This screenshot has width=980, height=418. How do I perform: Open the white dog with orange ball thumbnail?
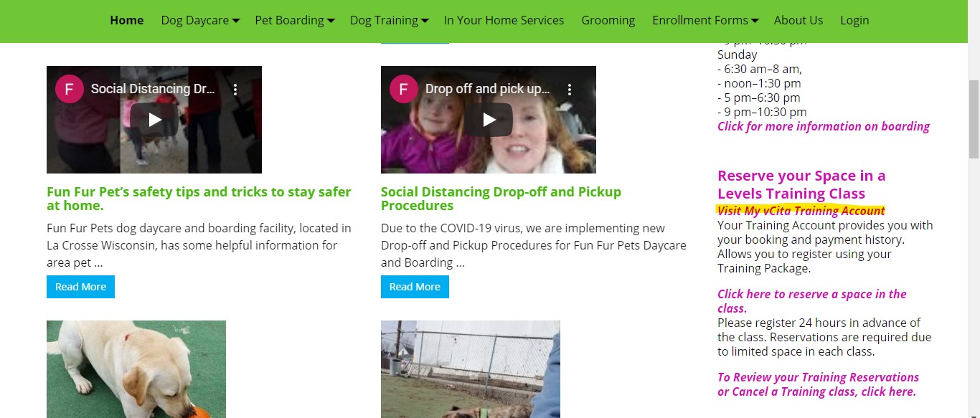136,369
